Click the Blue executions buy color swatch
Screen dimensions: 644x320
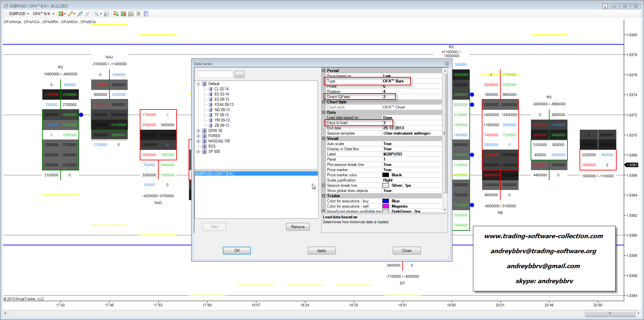click(x=386, y=201)
